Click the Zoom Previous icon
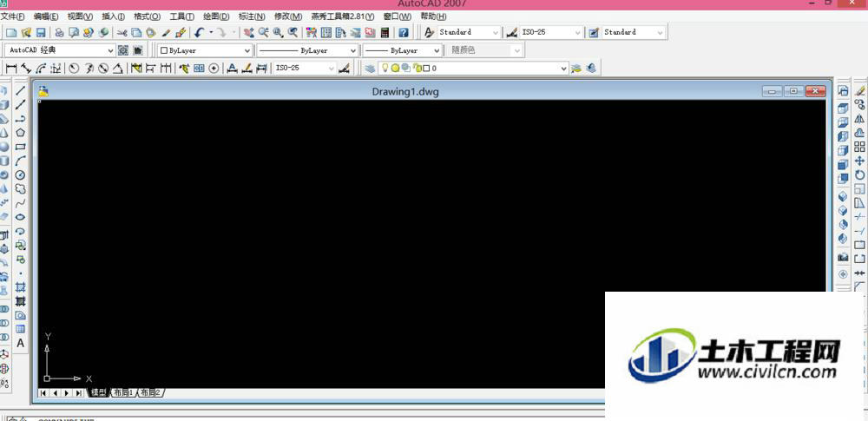Screen dimensions: 868x421 tap(293, 33)
